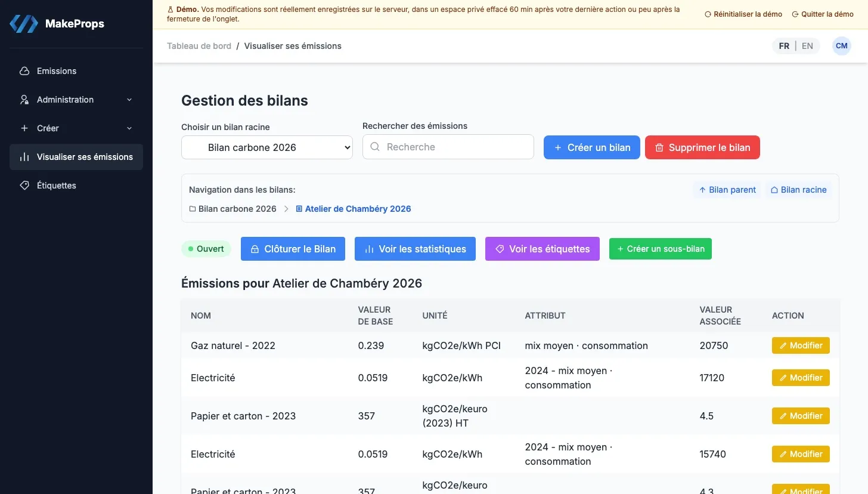Click Réinitialiser la démo link
Image resolution: width=868 pixels, height=494 pixels.
743,14
